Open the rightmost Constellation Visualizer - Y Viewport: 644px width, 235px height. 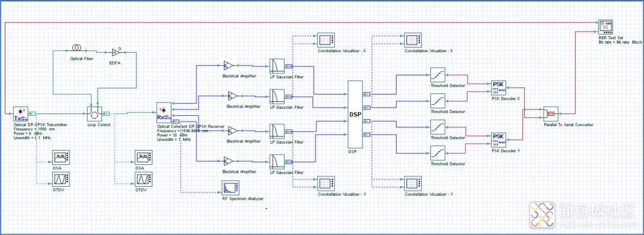pos(411,183)
